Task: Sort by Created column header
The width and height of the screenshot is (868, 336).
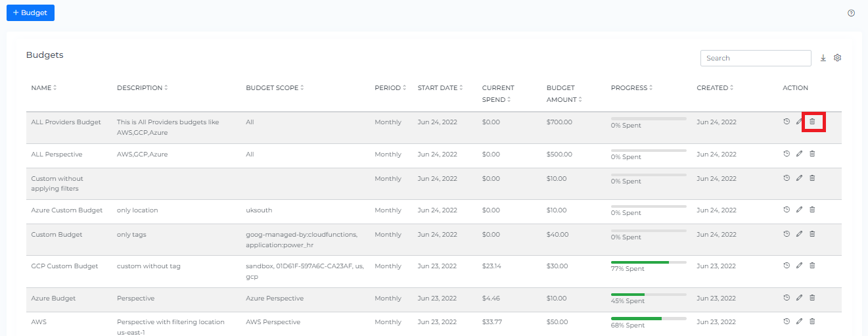Action: [x=715, y=88]
